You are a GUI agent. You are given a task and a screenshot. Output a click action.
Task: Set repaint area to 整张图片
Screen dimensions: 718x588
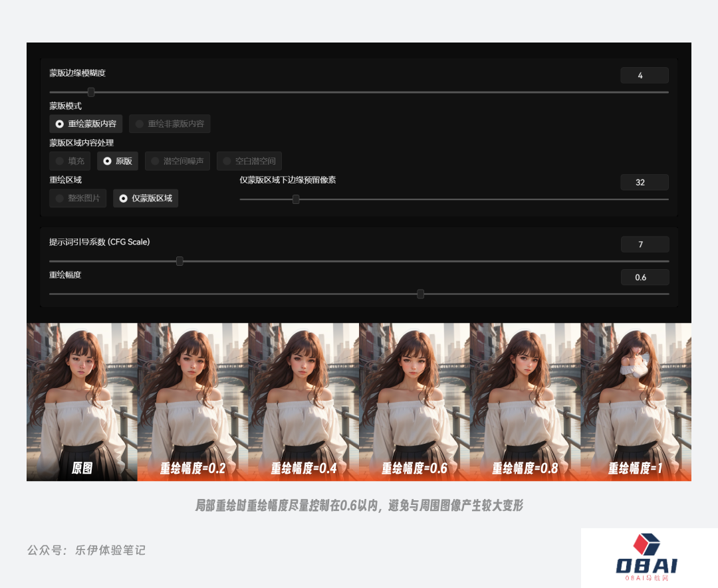78,198
